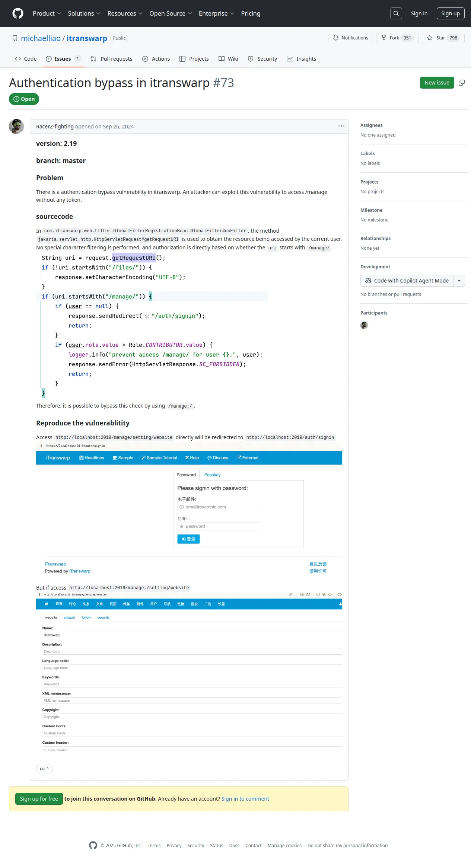Click participant avatar in sidebar
This screenshot has height=868, width=471.
tap(364, 325)
